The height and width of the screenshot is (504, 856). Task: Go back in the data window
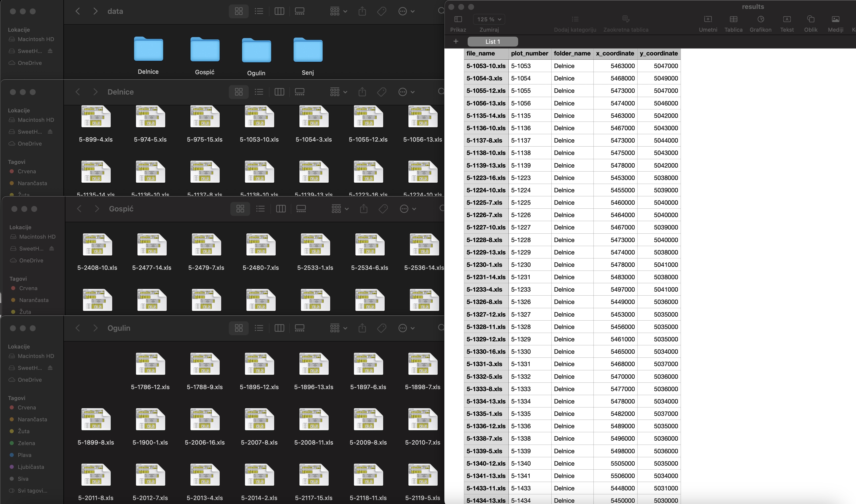tap(78, 11)
